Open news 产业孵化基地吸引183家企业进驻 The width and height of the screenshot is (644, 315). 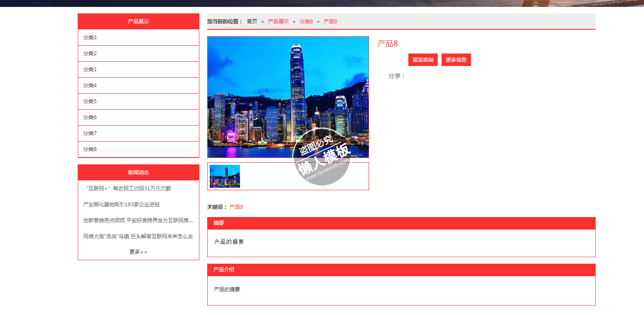coord(122,205)
